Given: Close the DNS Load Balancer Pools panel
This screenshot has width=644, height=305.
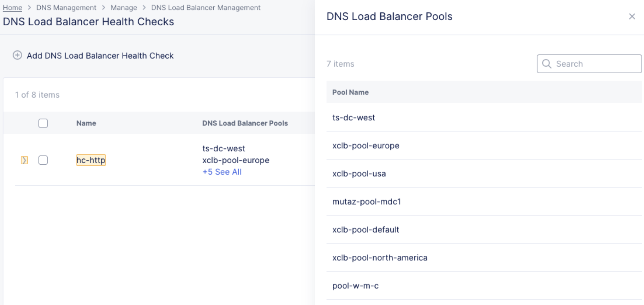Looking at the screenshot, I should [x=632, y=16].
